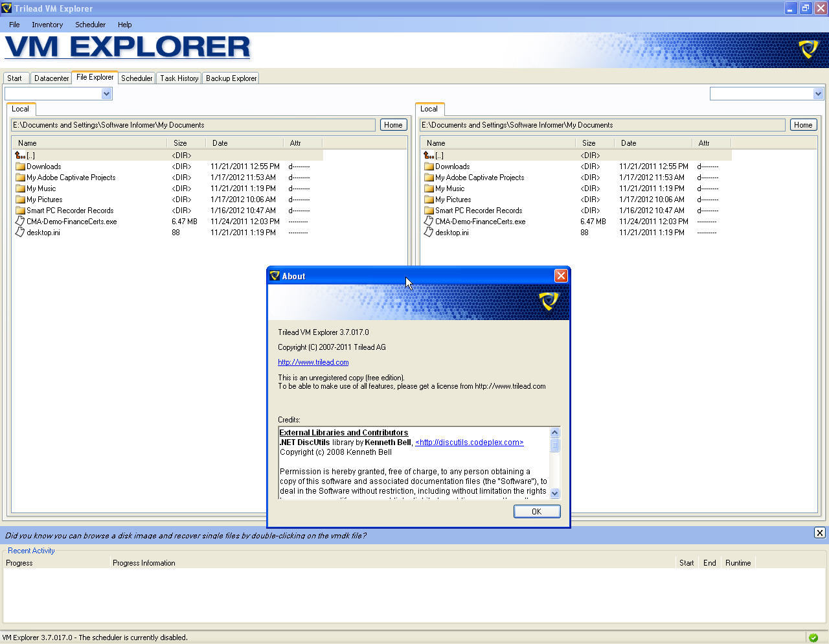Open the discutils.codeplex.com link
The width and height of the screenshot is (829, 644).
(x=470, y=443)
